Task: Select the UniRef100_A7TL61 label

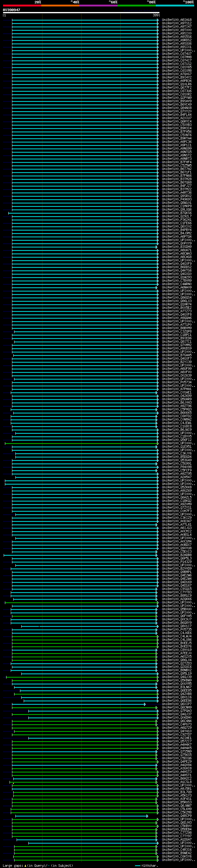Action: point(177,524)
